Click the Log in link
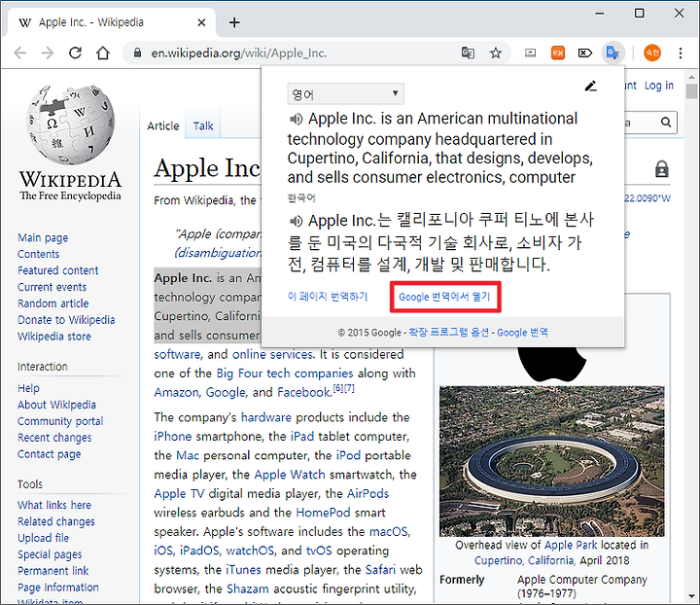The width and height of the screenshot is (700, 605). [658, 86]
